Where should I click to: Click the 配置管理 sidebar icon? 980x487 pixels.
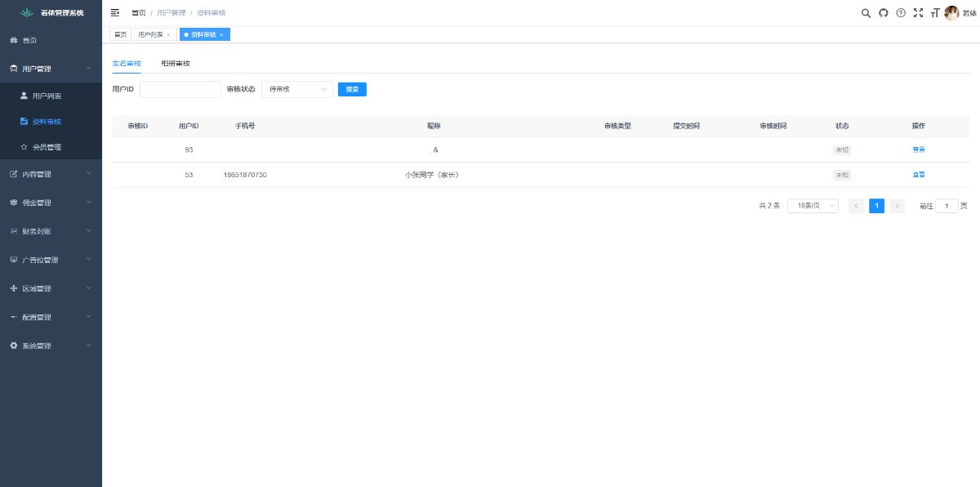pyautogui.click(x=13, y=316)
